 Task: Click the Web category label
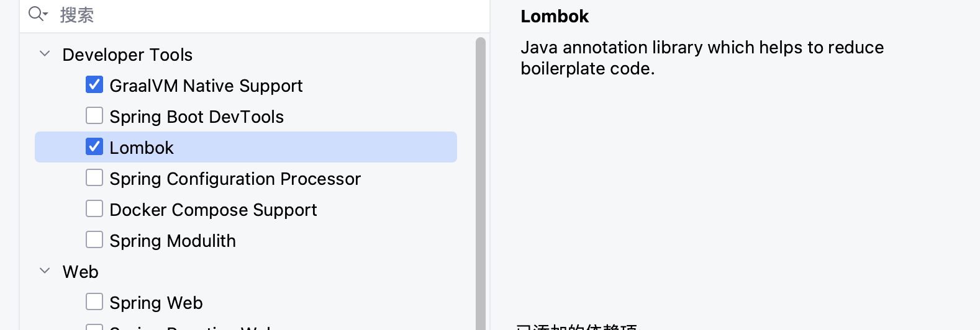(x=81, y=272)
